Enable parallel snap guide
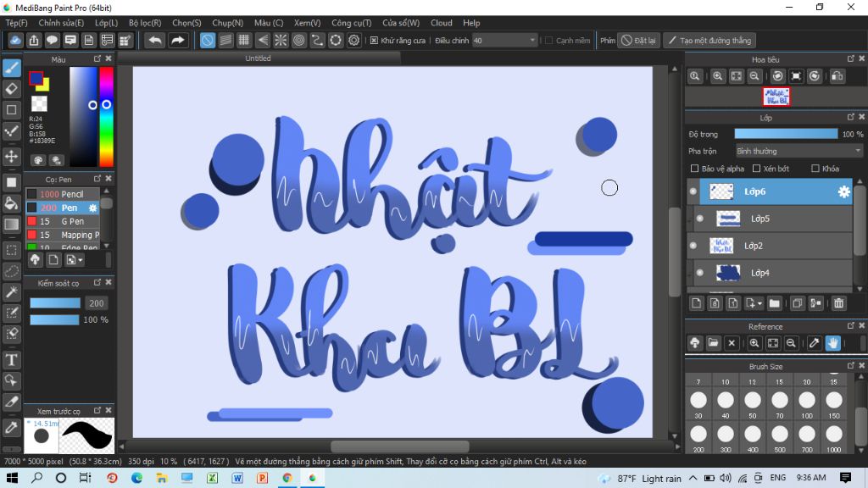The width and height of the screenshot is (868, 488). click(x=225, y=41)
